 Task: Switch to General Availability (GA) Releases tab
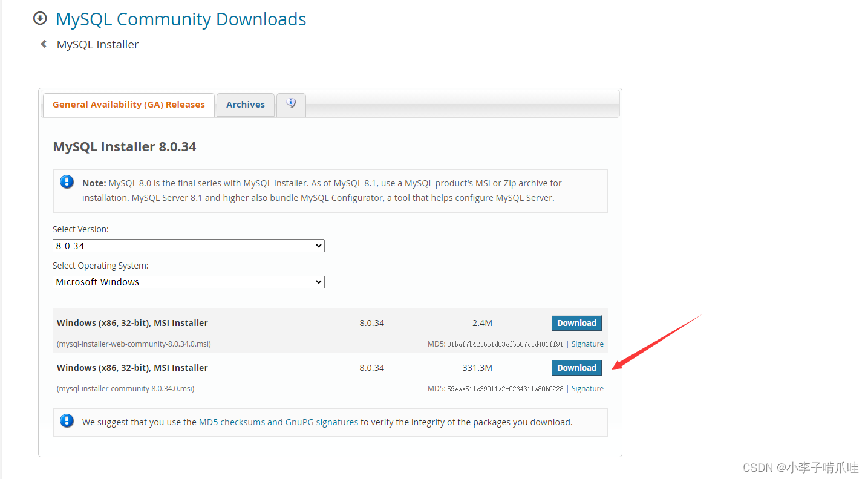pyautogui.click(x=128, y=105)
